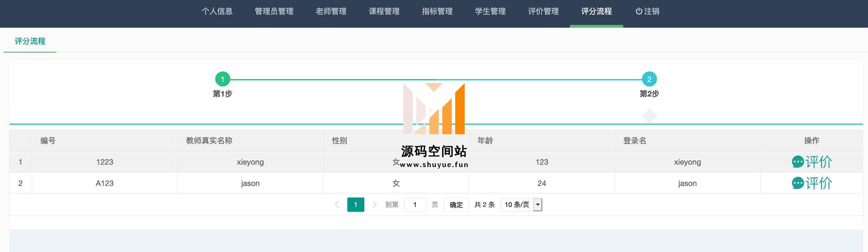868x252 pixels.
Task: Select the 评分流程 page tab
Action: pos(30,41)
